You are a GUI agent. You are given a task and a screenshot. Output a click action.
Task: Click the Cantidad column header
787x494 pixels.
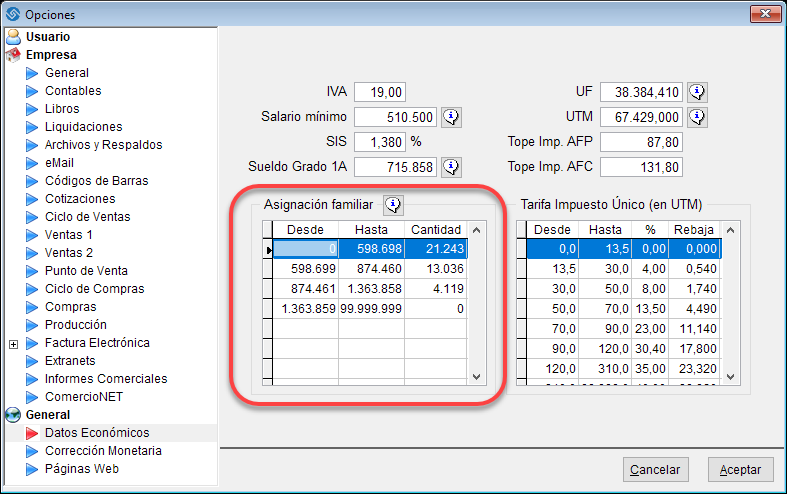click(436, 229)
